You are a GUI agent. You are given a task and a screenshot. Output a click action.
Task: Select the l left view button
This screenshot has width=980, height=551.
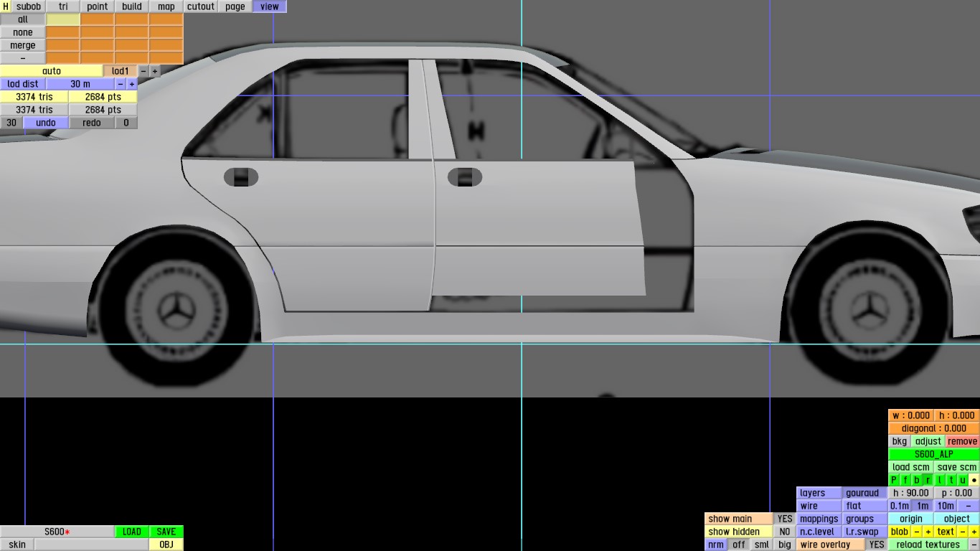click(x=940, y=480)
